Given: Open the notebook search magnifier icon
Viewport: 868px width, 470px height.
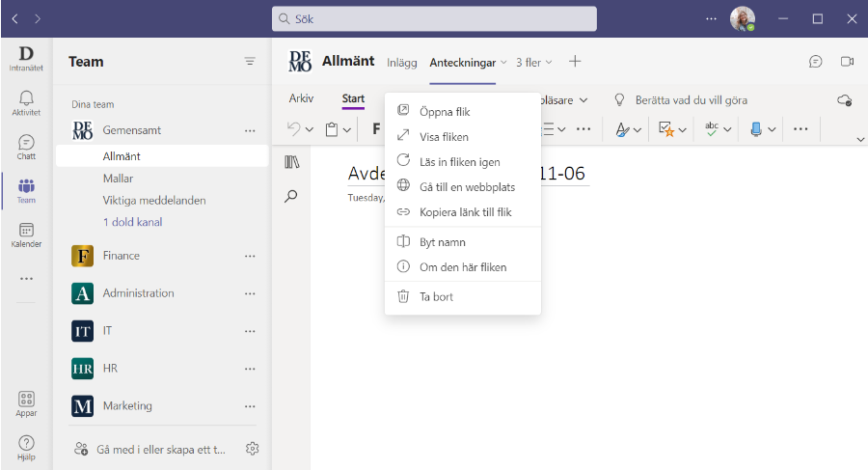Looking at the screenshot, I should tap(291, 196).
